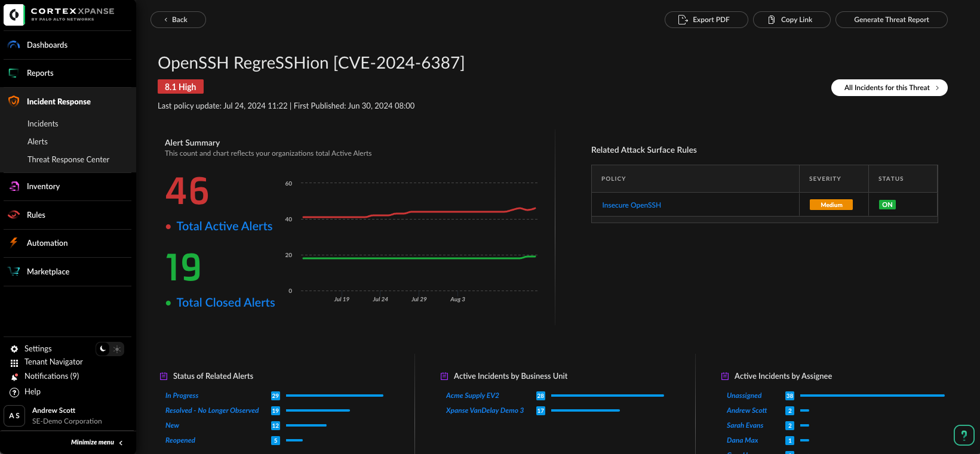Click the Inventory icon in sidebar
Screen dimensions: 980x454
(x=14, y=186)
